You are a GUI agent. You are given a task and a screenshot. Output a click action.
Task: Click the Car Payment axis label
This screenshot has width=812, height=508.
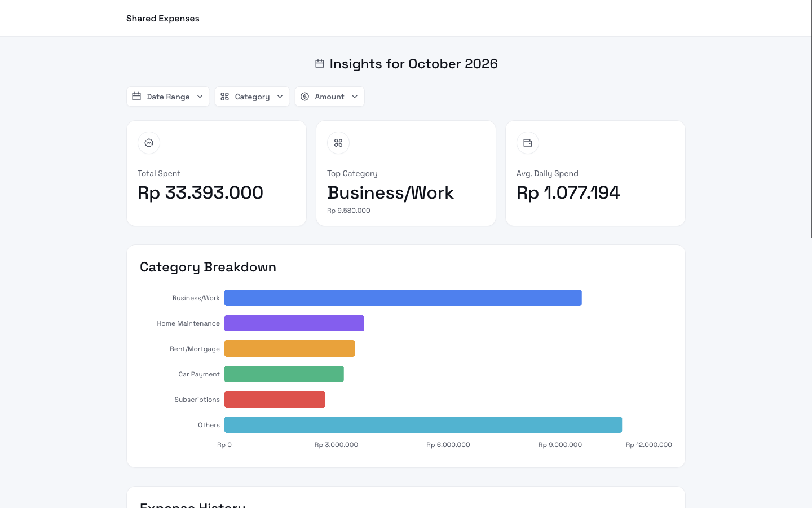199,374
